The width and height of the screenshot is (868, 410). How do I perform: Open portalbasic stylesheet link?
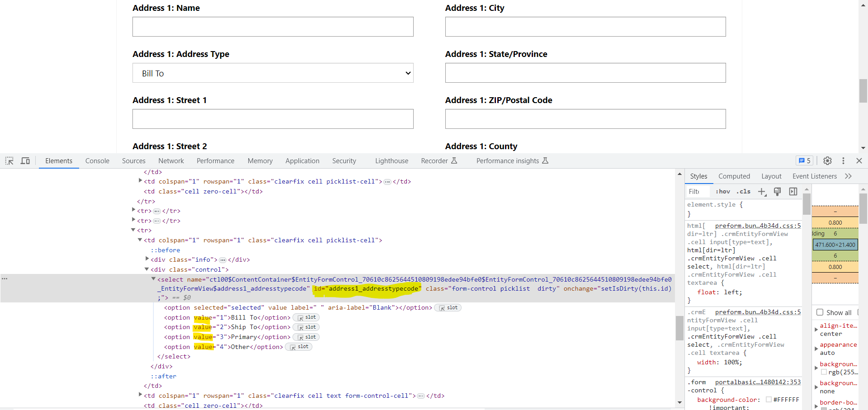click(758, 382)
